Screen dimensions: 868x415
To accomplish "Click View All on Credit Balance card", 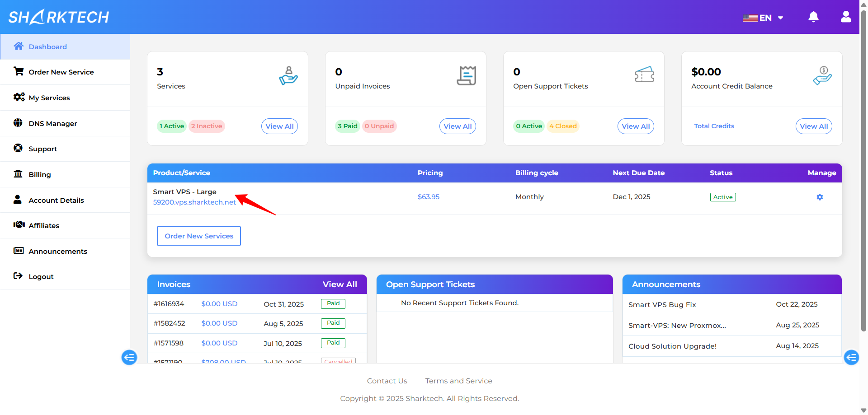I will coord(814,126).
